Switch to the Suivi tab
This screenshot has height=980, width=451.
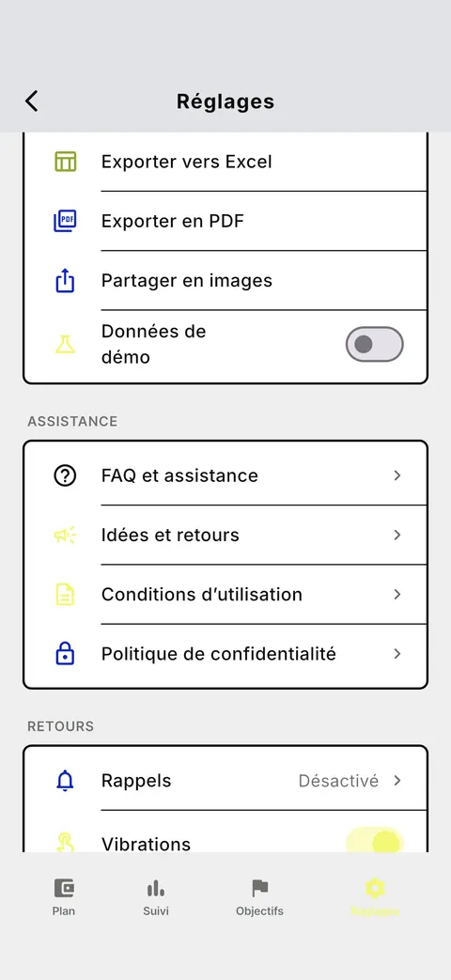coord(156,897)
